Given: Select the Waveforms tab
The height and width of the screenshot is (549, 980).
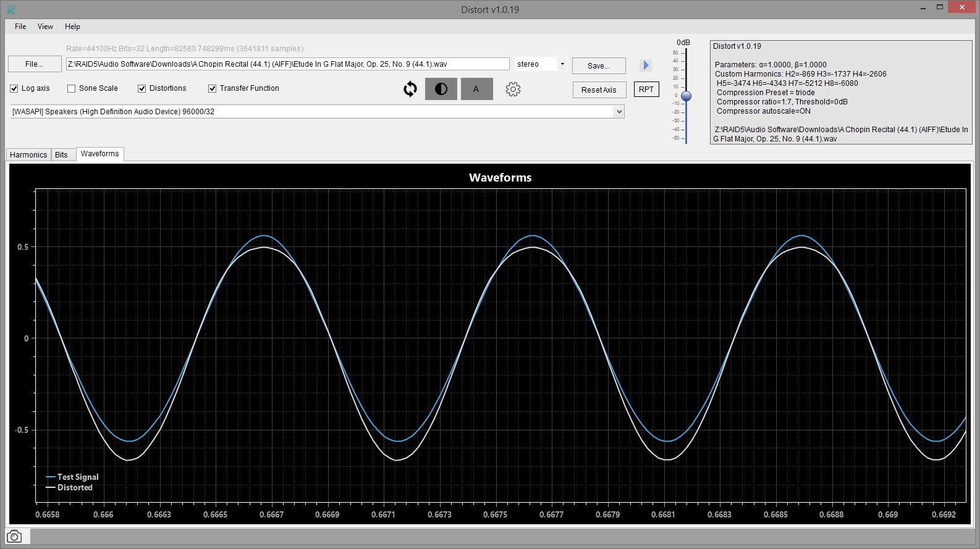Looking at the screenshot, I should (100, 154).
